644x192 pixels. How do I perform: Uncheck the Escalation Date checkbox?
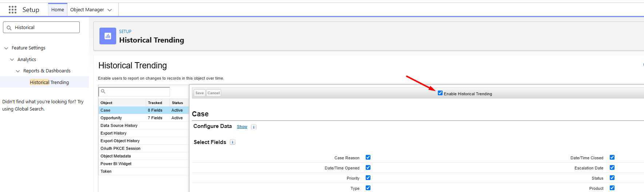(612, 168)
